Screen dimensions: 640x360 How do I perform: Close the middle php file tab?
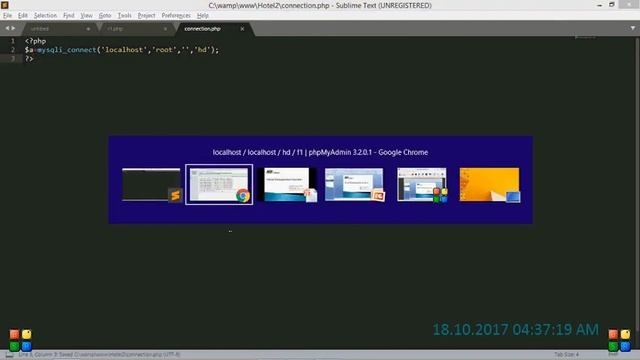click(x=165, y=29)
